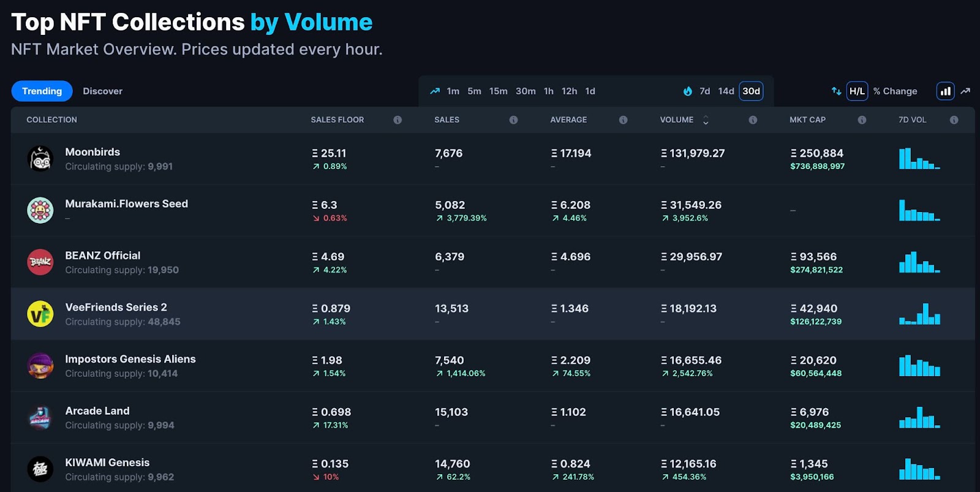Click the up-down swap arrows icon
The height and width of the screenshot is (492, 980).
coord(836,91)
